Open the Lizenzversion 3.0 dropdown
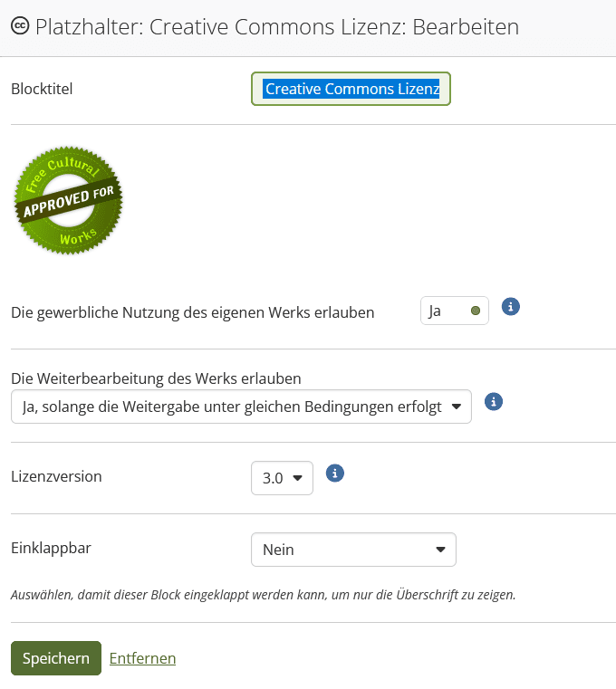Screen dimensions: 616x689 pos(282,478)
